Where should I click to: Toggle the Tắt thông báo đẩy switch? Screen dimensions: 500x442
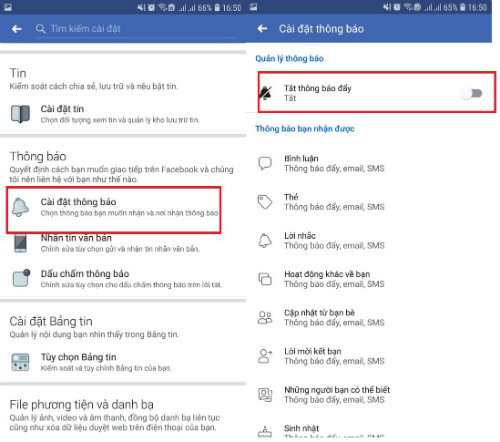(472, 93)
